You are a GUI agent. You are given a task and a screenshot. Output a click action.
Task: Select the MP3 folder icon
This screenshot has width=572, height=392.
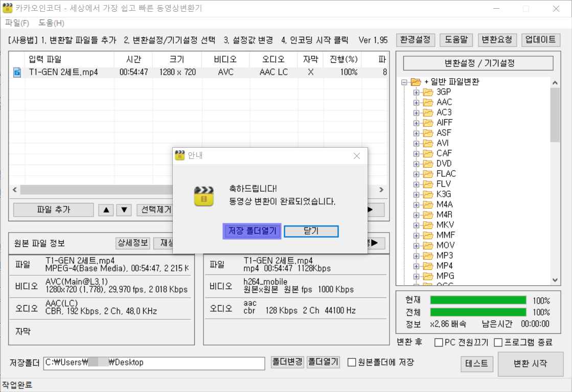click(x=428, y=256)
